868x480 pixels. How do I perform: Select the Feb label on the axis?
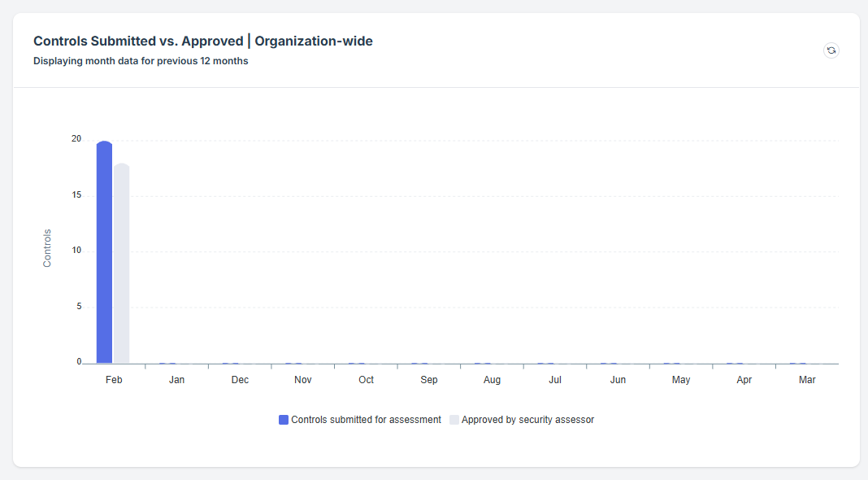pyautogui.click(x=114, y=380)
